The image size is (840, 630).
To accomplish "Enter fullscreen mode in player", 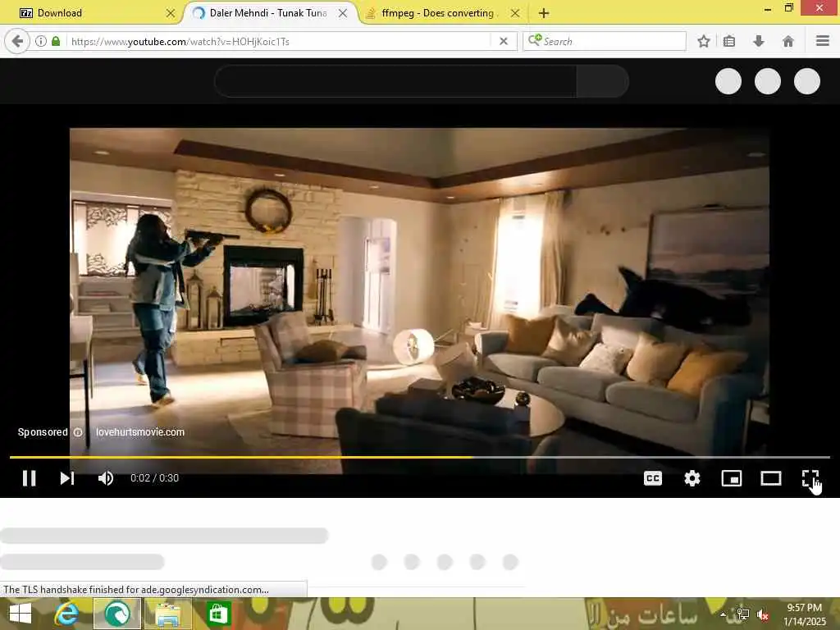I will [x=810, y=478].
